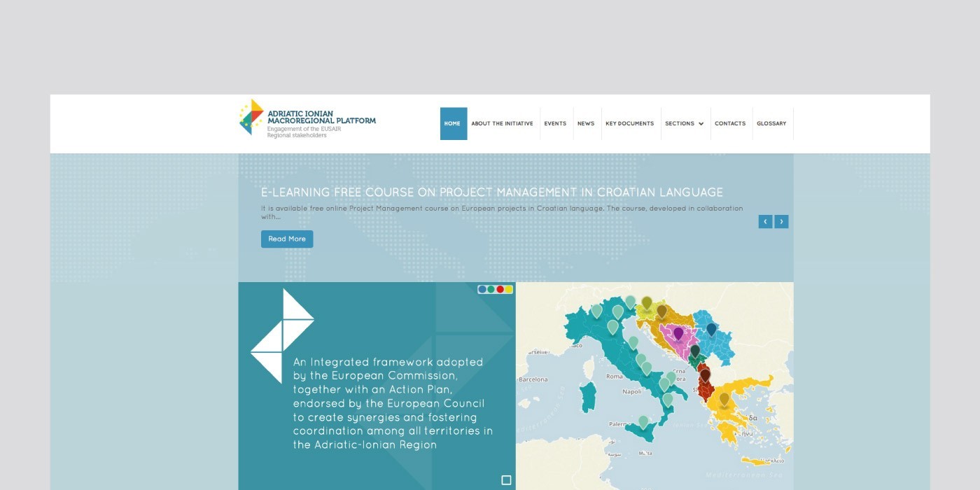Image resolution: width=980 pixels, height=490 pixels.
Task: Click the dark red map pin on Albania
Action: 705,374
